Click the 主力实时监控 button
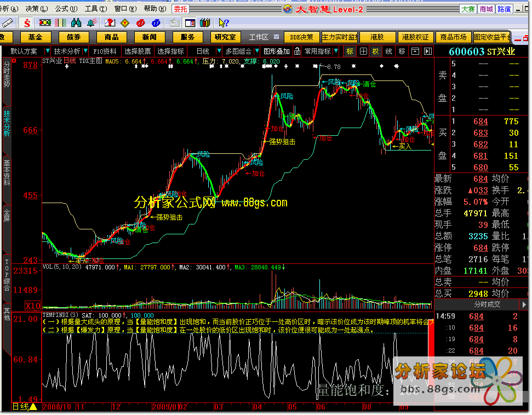This screenshot has width=532, height=415. click(339, 37)
